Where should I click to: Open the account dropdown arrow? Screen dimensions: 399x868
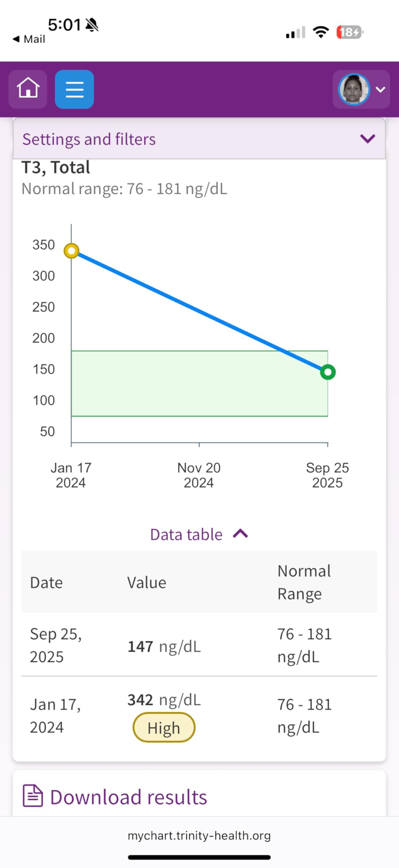pyautogui.click(x=380, y=89)
